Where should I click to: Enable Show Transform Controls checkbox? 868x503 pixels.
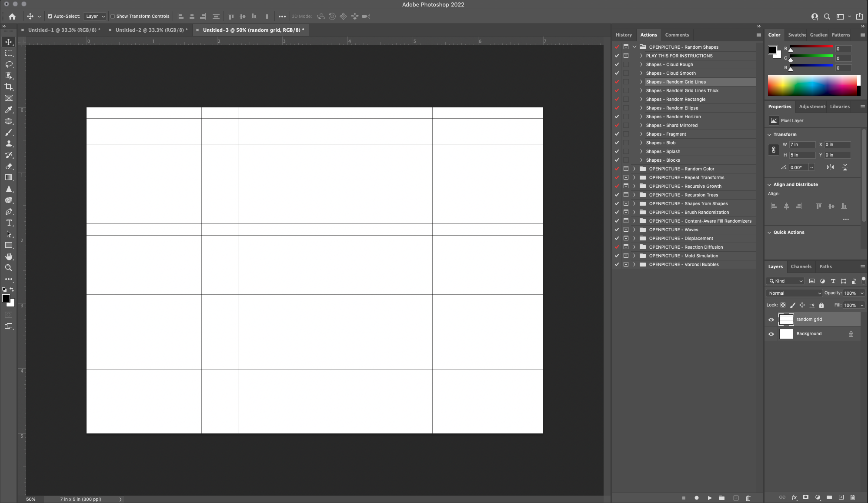[113, 17]
